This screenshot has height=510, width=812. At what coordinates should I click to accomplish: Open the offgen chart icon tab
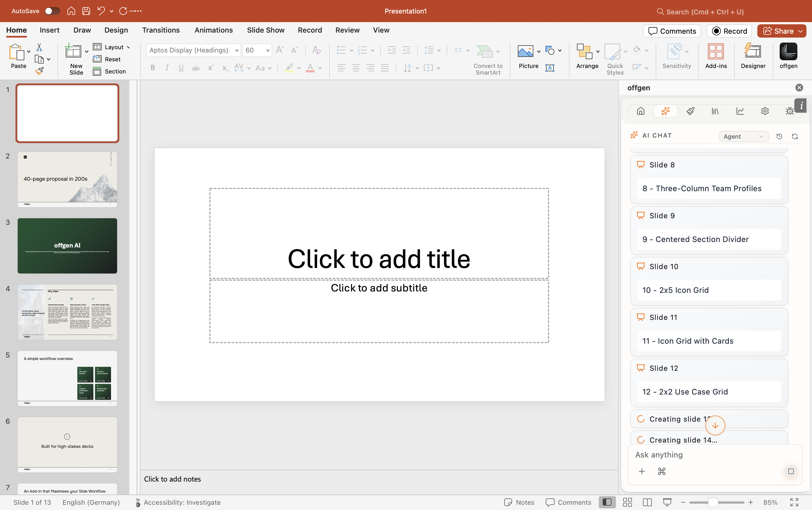740,111
